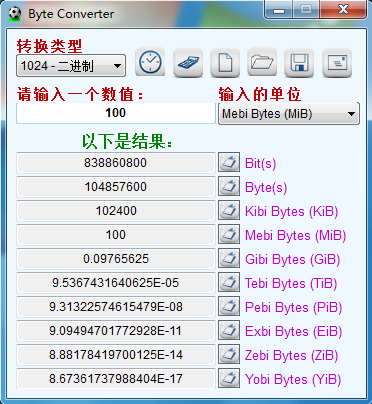This screenshot has height=404, width=372.
Task: Click the Bit(s) unit label
Action: 260,163
